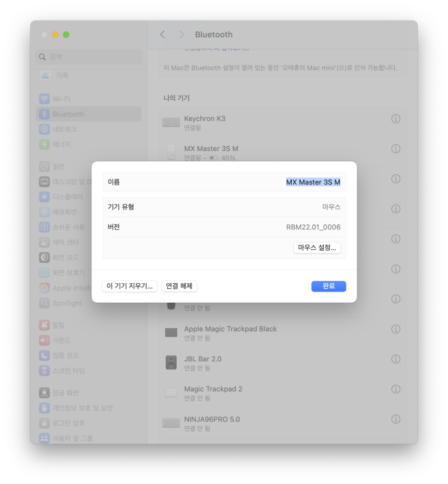Click the Keychron K3 device name
Viewport: 448px width, 484px height.
click(x=205, y=119)
